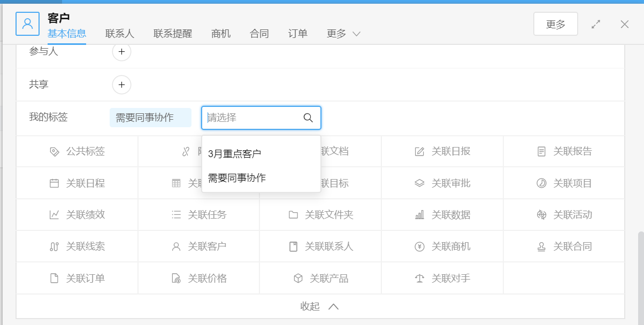Open 关联审批 layers icon

(419, 183)
